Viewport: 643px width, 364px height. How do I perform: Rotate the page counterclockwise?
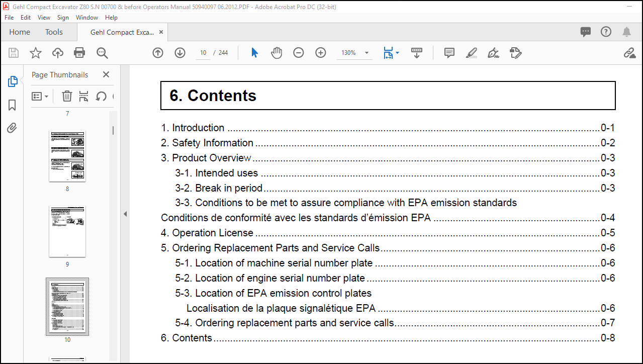pyautogui.click(x=101, y=96)
